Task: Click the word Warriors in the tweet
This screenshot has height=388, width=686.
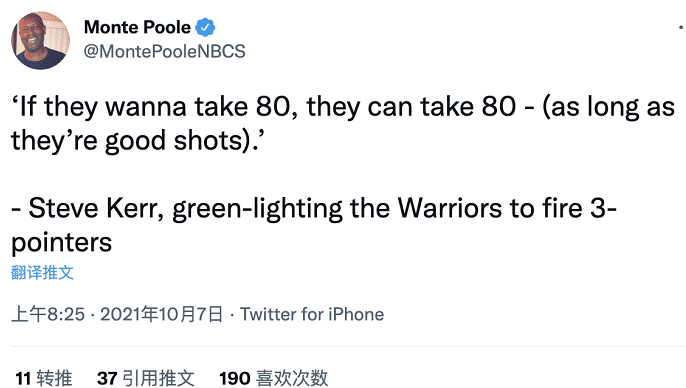Action: coord(450,208)
